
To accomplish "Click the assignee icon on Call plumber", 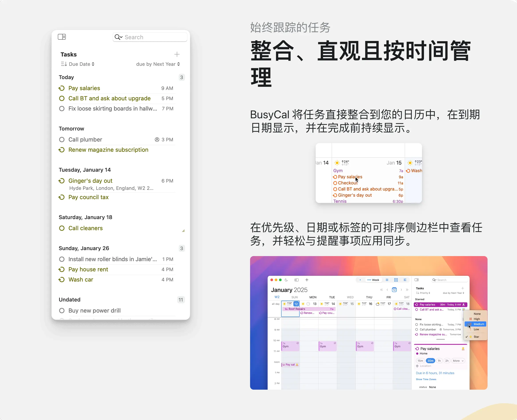I will (157, 140).
